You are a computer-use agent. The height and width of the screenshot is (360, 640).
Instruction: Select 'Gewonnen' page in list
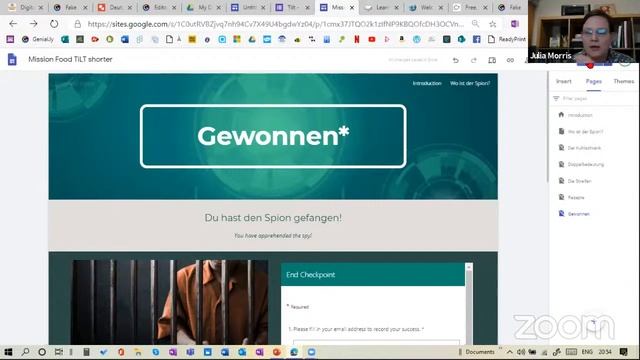[578, 213]
